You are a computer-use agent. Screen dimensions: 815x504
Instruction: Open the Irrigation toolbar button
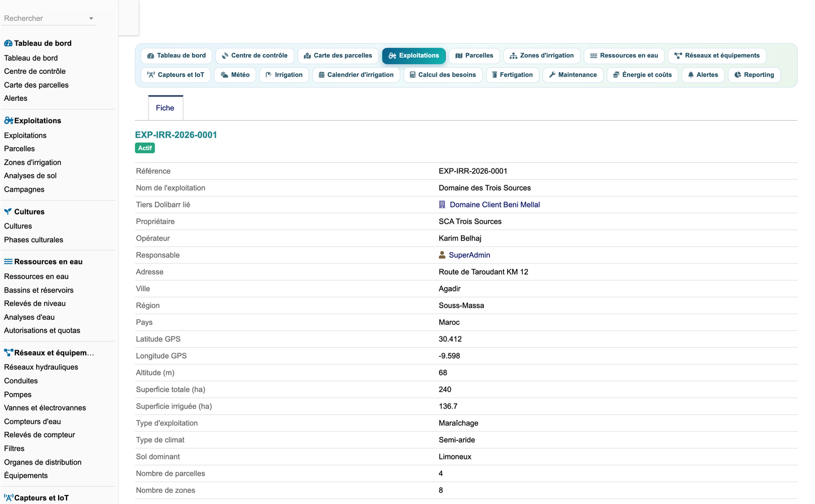click(x=284, y=75)
